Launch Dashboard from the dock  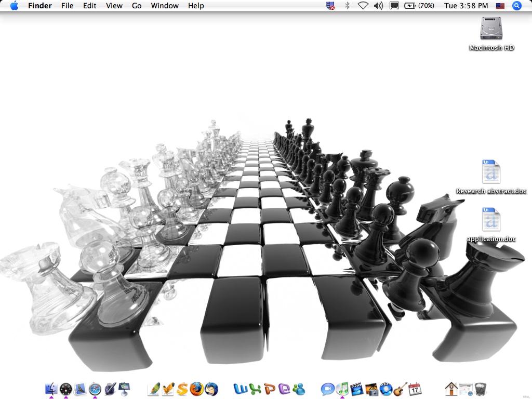[66, 389]
